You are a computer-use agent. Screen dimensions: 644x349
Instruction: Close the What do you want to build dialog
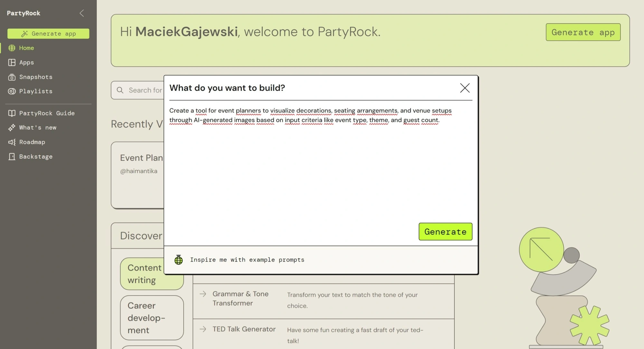tap(465, 88)
